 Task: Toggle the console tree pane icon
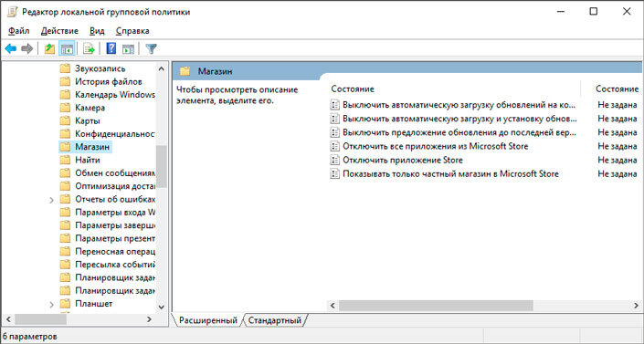(x=67, y=49)
